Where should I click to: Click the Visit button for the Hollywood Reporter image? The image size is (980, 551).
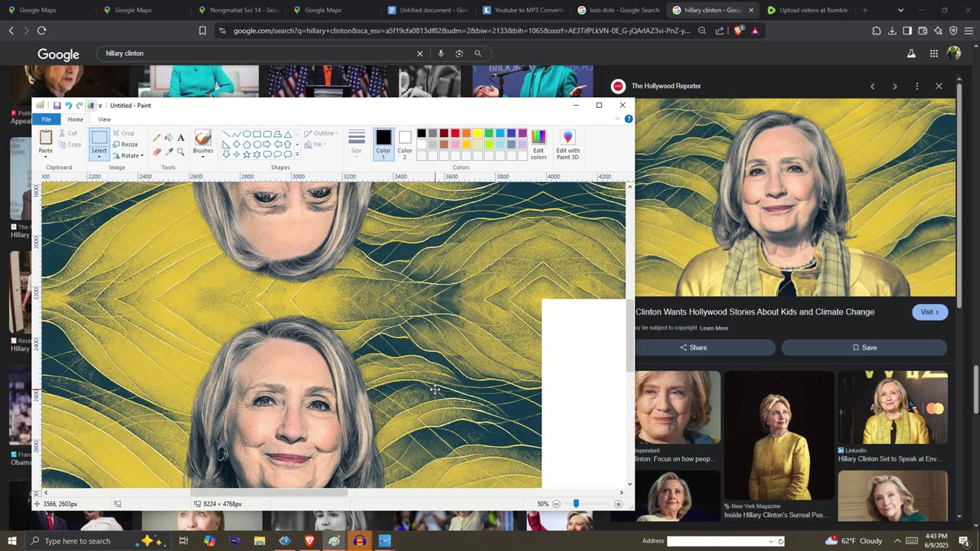click(x=930, y=312)
